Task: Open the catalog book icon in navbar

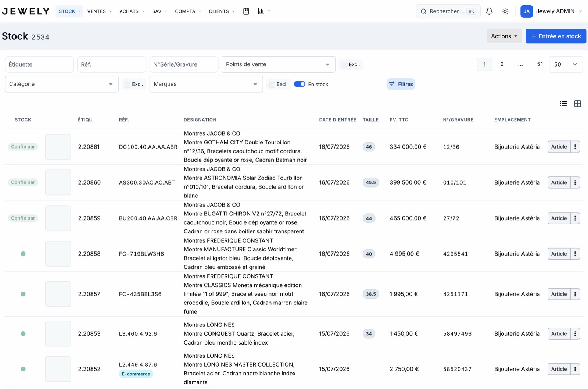Action: coord(246,11)
